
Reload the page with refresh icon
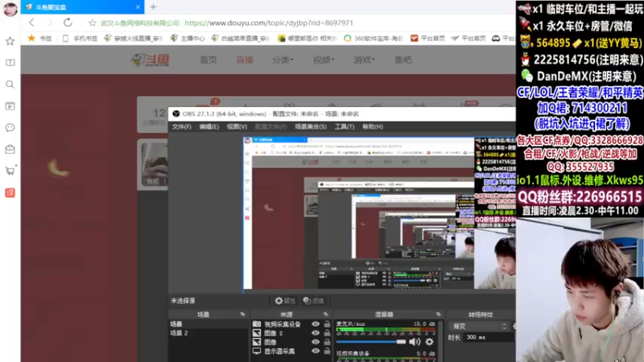coord(68,23)
